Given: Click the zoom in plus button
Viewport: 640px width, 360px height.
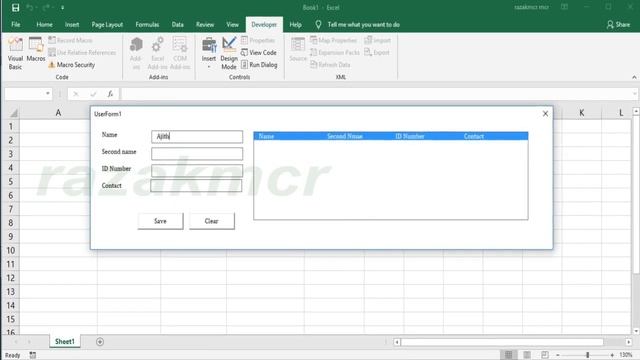Looking at the screenshot, I should (612, 355).
